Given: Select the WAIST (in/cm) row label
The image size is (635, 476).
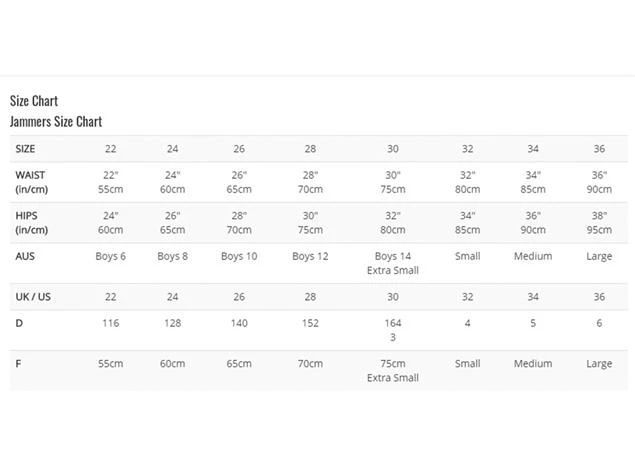Looking at the screenshot, I should (30, 182).
